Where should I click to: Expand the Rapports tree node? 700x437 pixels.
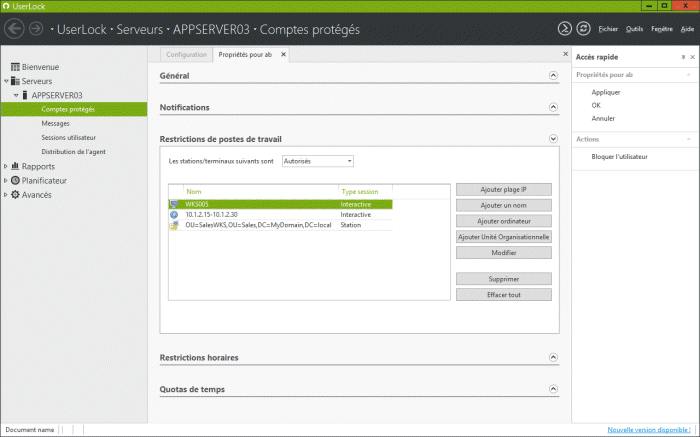click(x=6, y=166)
